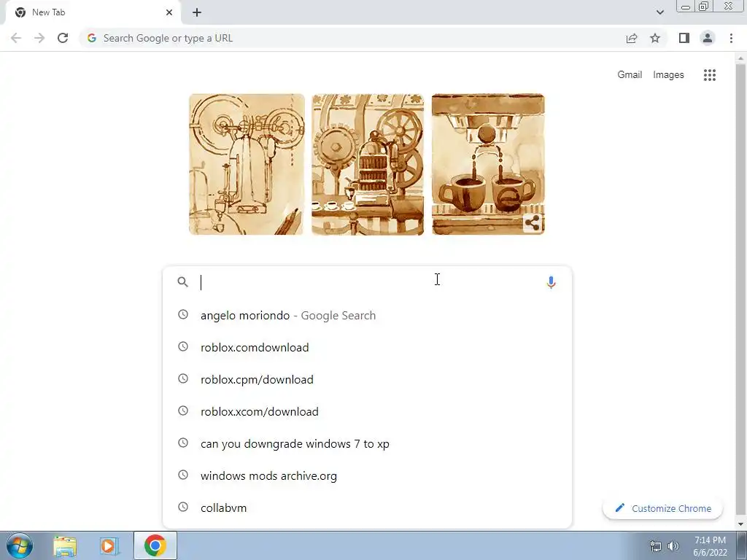Click clock icon beside roblox.comdownload
The image size is (747, 560).
click(x=183, y=346)
